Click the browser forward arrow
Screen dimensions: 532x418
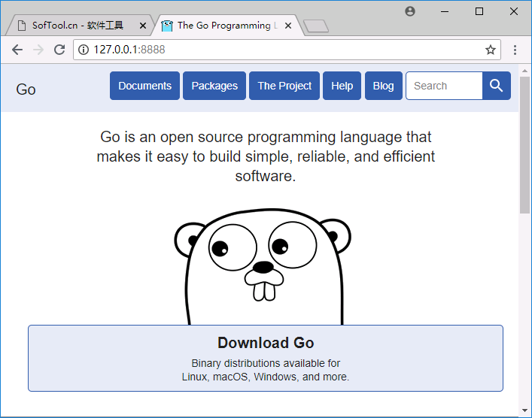point(38,50)
